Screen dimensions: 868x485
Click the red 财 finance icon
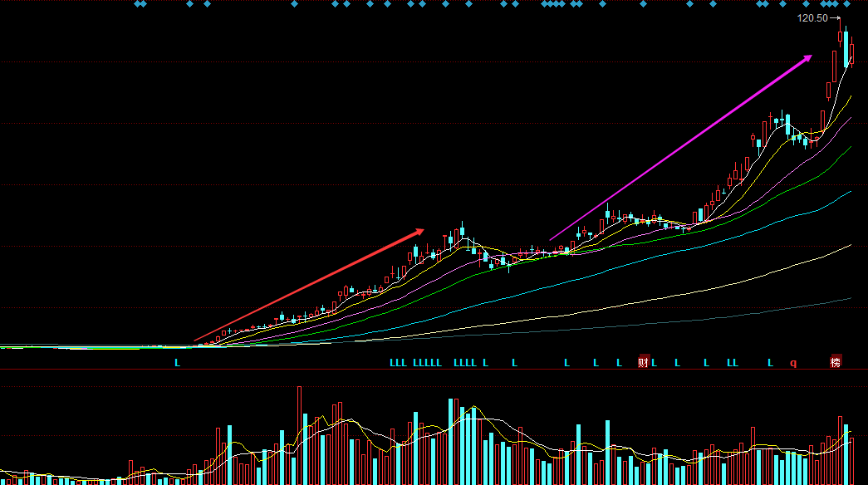point(643,362)
